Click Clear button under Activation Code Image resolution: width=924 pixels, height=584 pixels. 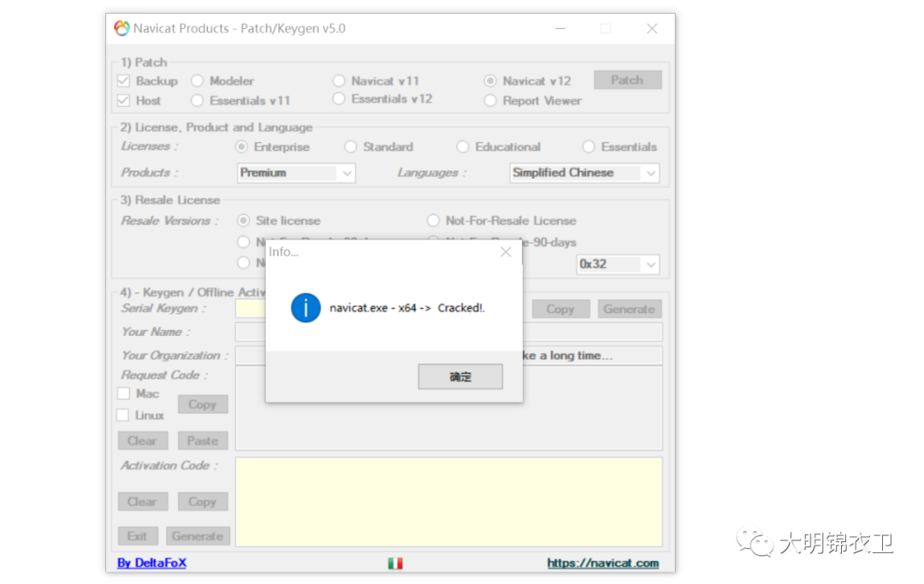click(x=143, y=502)
